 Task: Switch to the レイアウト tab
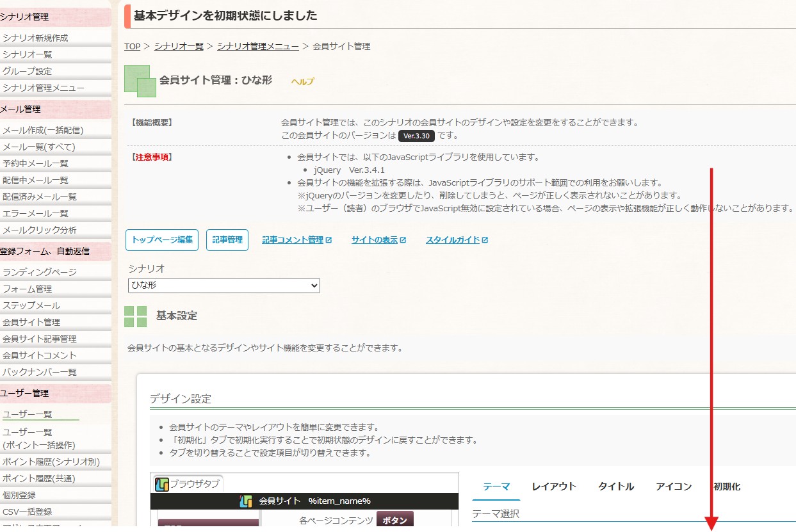click(x=554, y=487)
